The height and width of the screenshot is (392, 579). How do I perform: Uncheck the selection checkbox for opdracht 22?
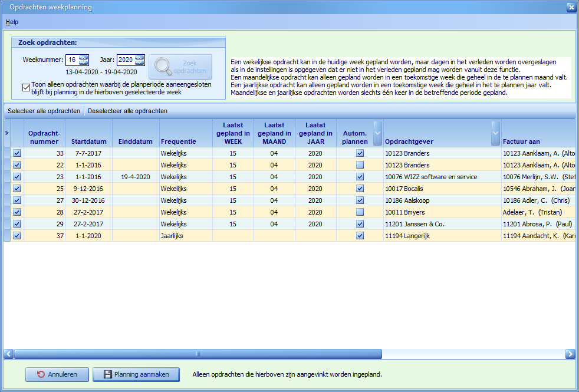pyautogui.click(x=17, y=165)
